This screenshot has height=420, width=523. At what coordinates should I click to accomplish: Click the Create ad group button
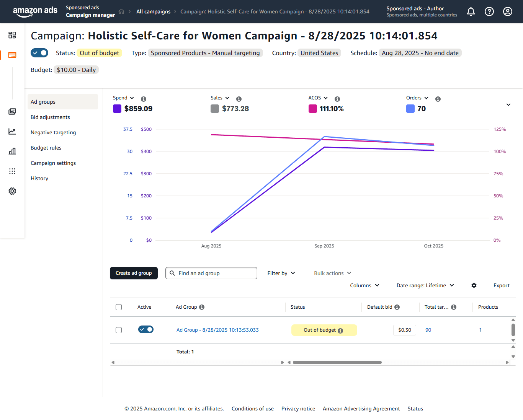click(x=134, y=273)
